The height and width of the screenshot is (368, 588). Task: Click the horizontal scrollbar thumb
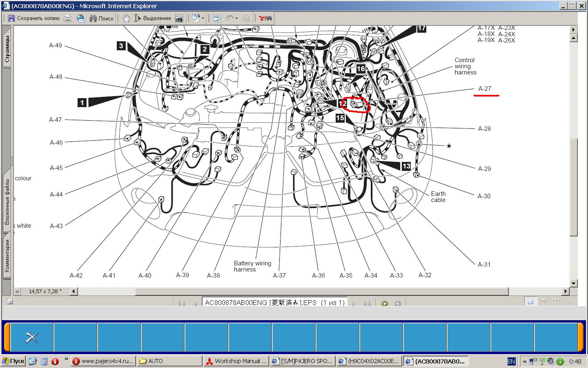322,292
